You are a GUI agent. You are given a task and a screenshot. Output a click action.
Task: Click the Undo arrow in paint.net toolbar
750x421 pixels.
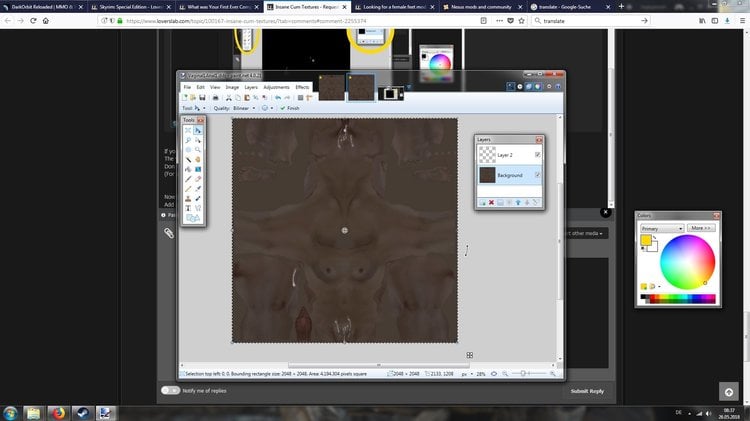point(278,98)
